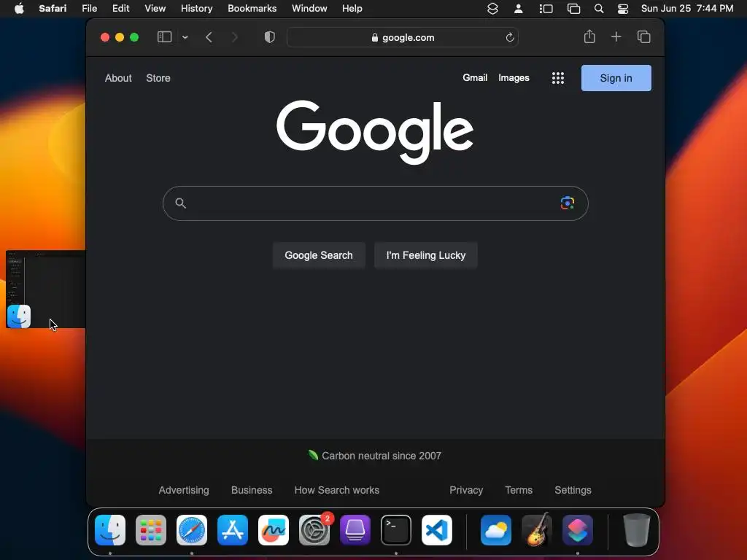Toggle Stage Manager menu bar icon
The image size is (747, 560).
tap(546, 9)
